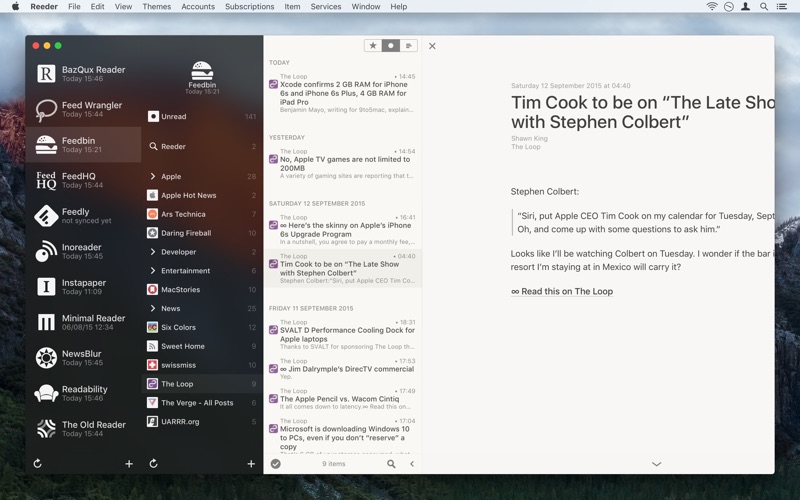Mark all items as read checkmark

pyautogui.click(x=276, y=464)
